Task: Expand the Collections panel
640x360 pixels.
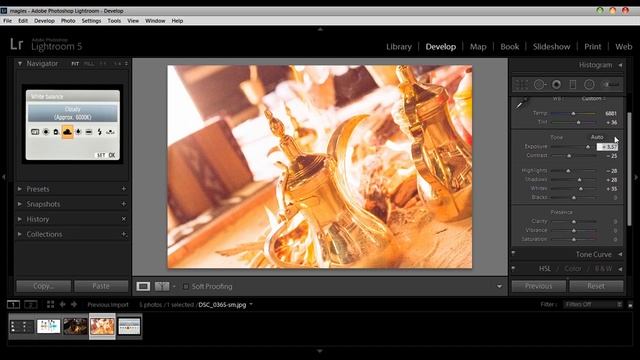Action: click(20, 234)
